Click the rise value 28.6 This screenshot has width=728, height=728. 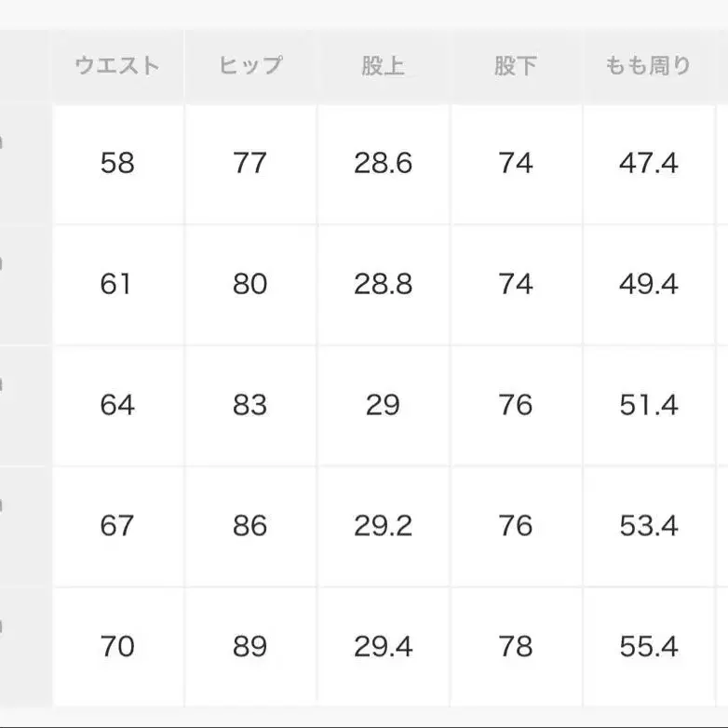(x=383, y=164)
